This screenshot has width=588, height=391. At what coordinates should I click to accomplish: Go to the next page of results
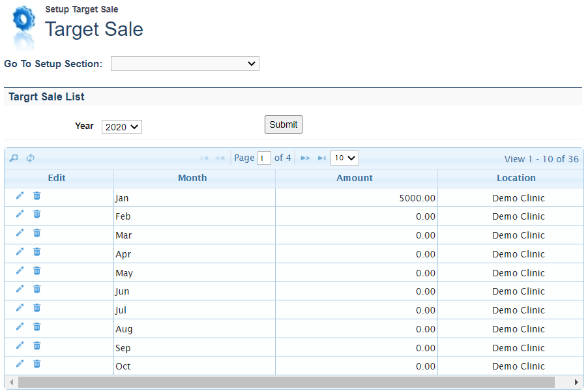(x=305, y=158)
